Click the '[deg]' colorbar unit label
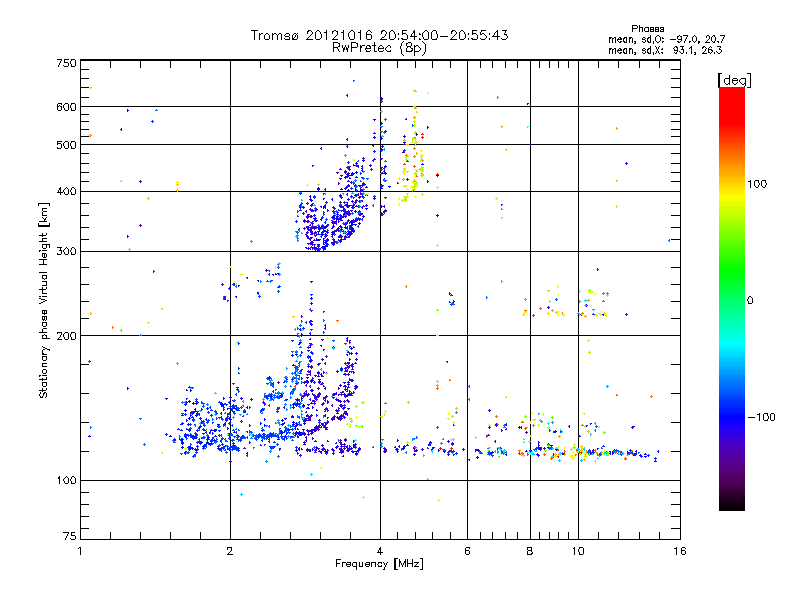The image size is (800, 600). coord(734,80)
